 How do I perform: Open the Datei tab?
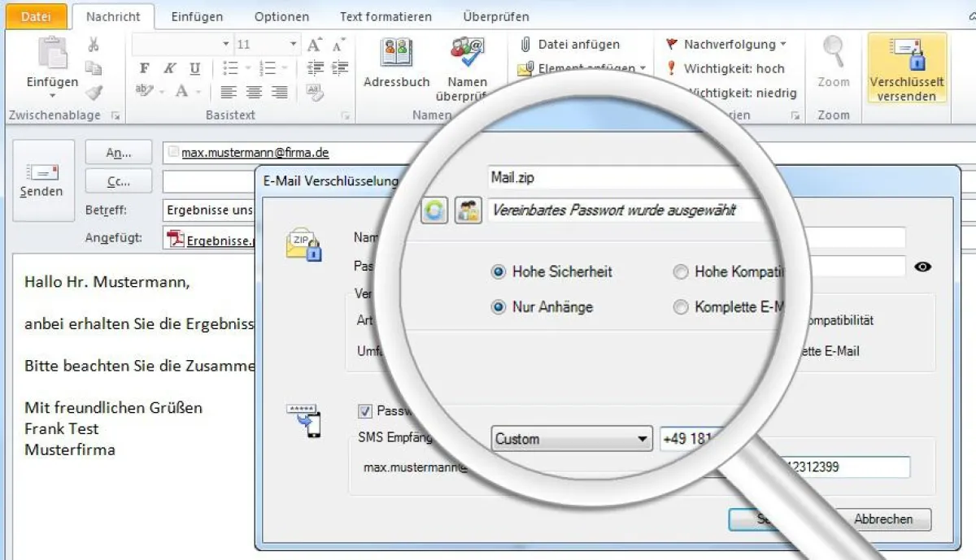click(36, 15)
